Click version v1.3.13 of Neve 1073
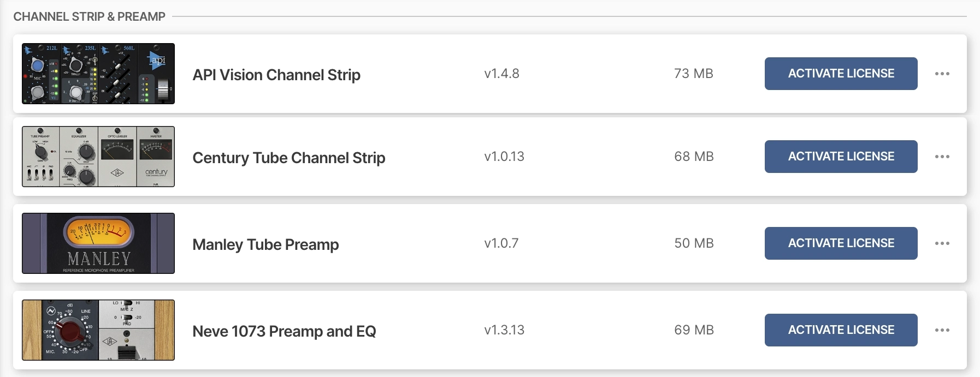The width and height of the screenshot is (980, 377). (504, 330)
